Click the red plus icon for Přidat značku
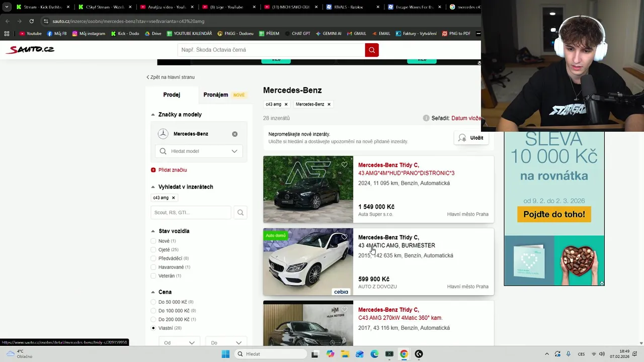Screen dimensions: 644x362 pyautogui.click(x=153, y=170)
